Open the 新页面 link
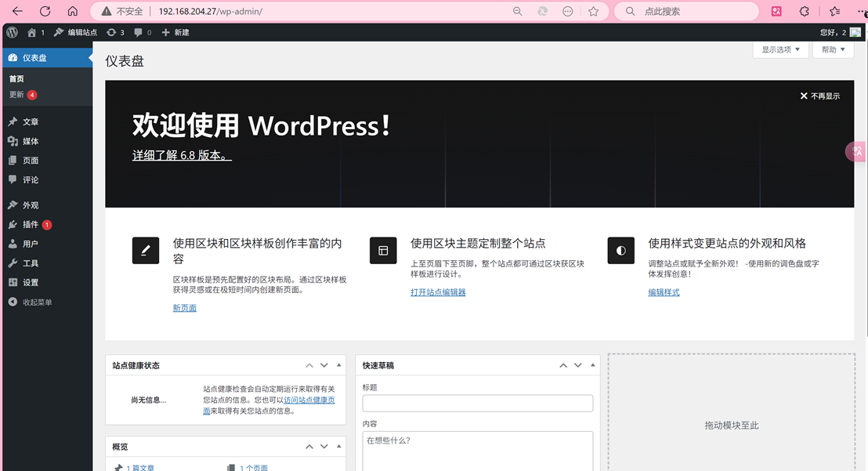 (184, 308)
